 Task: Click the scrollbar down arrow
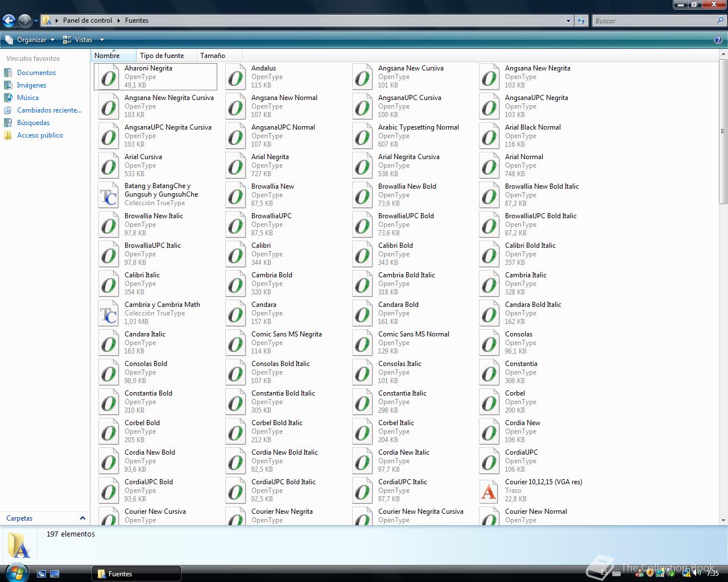click(723, 520)
